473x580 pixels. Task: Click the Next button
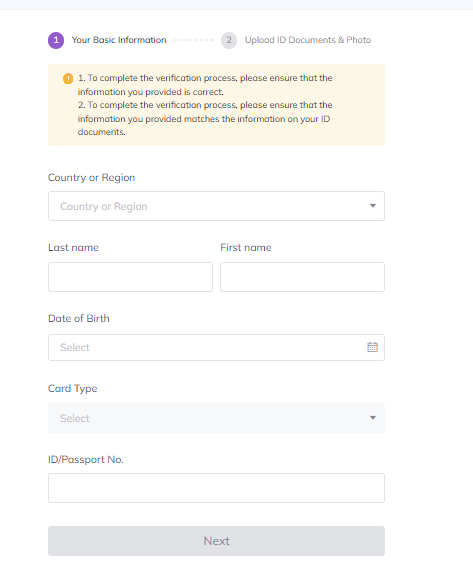[216, 541]
